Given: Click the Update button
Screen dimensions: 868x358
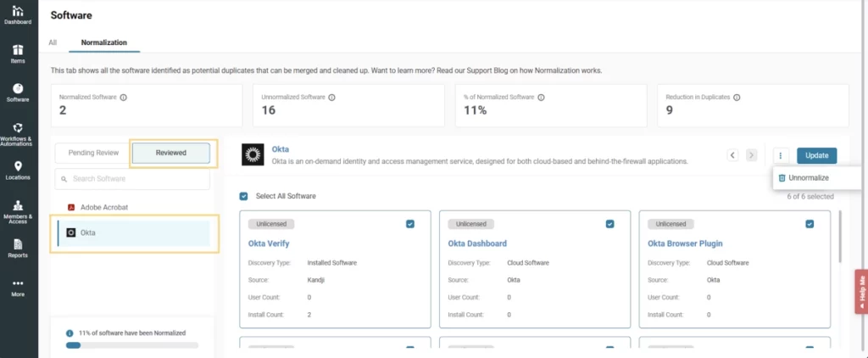Looking at the screenshot, I should tap(816, 156).
